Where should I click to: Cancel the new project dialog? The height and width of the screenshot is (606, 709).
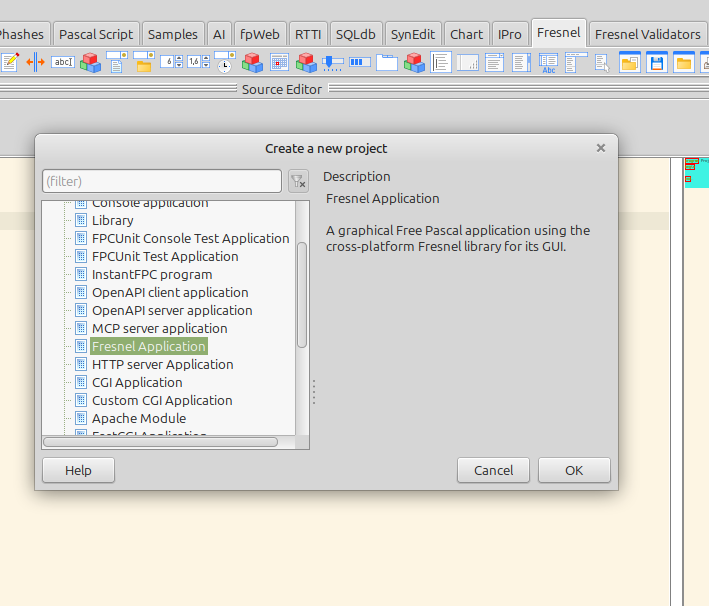pyautogui.click(x=493, y=470)
